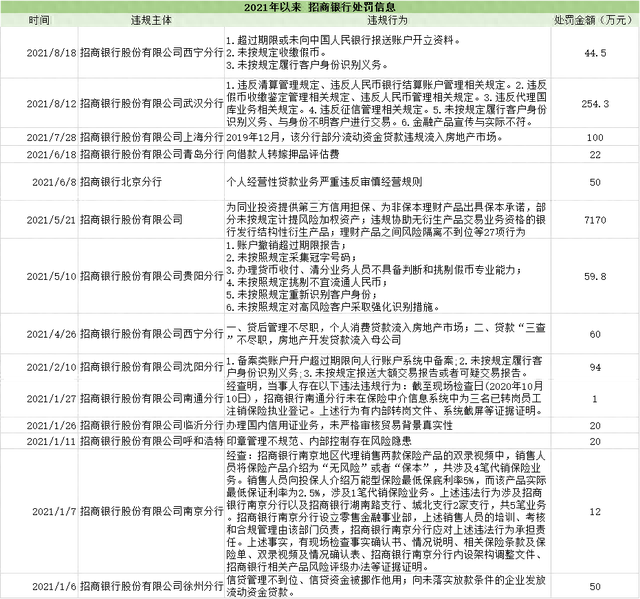Click the date cell 2021/6/18
This screenshot has height=599, width=640.
pyautogui.click(x=51, y=154)
